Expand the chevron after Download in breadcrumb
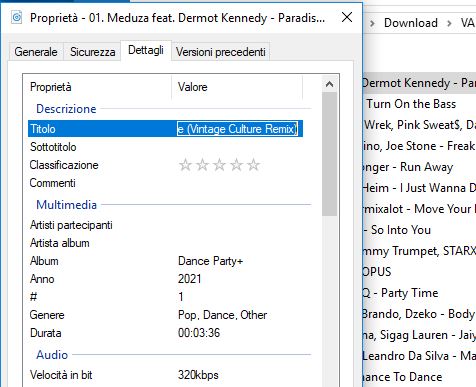Image resolution: width=476 pixels, height=387 pixels. tap(449, 23)
